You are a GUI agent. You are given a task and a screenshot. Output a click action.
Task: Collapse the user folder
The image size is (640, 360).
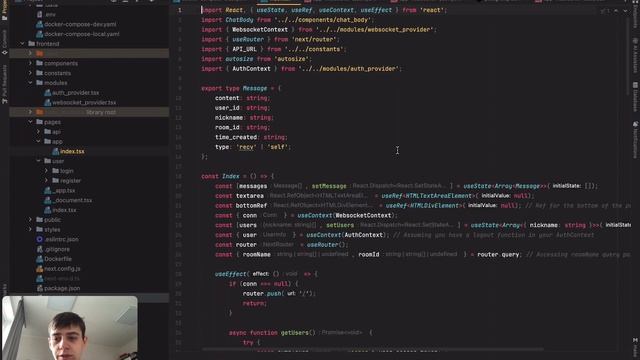pyautogui.click(x=38, y=161)
